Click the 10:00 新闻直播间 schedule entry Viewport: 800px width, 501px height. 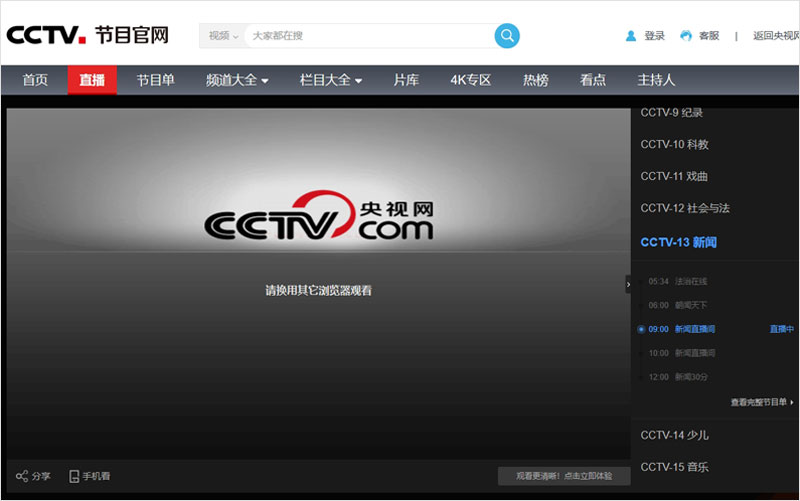pos(682,353)
